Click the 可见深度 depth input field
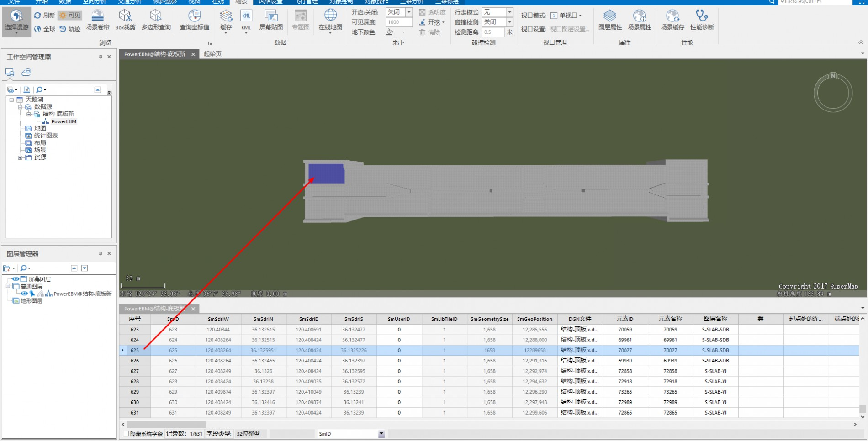The height and width of the screenshot is (441, 868). [399, 22]
